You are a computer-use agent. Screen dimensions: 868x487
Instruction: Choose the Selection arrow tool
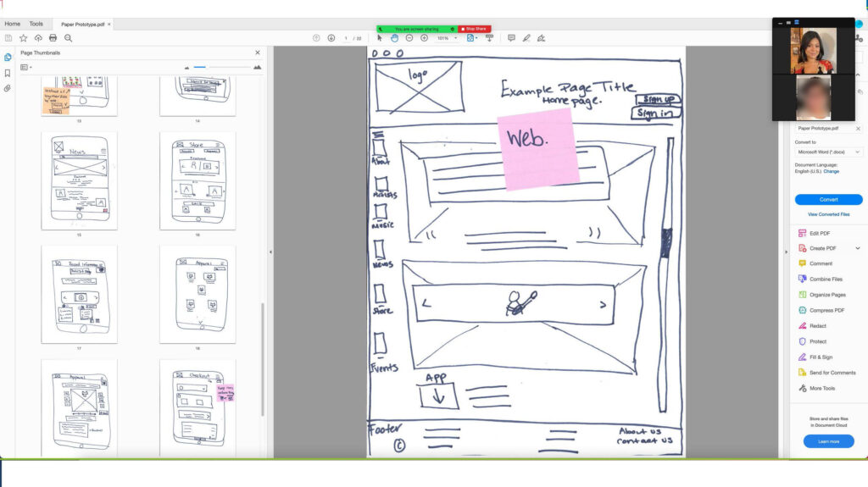(x=379, y=38)
